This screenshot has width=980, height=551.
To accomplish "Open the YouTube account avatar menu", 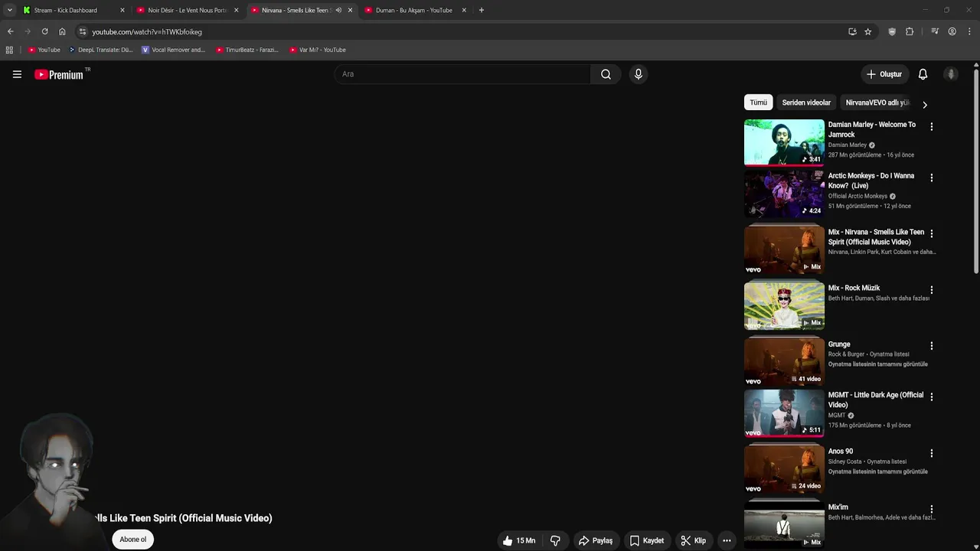I will pyautogui.click(x=951, y=74).
